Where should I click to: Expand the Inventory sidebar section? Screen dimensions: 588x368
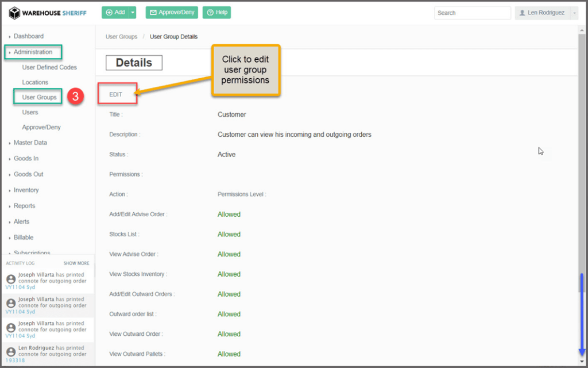point(26,190)
